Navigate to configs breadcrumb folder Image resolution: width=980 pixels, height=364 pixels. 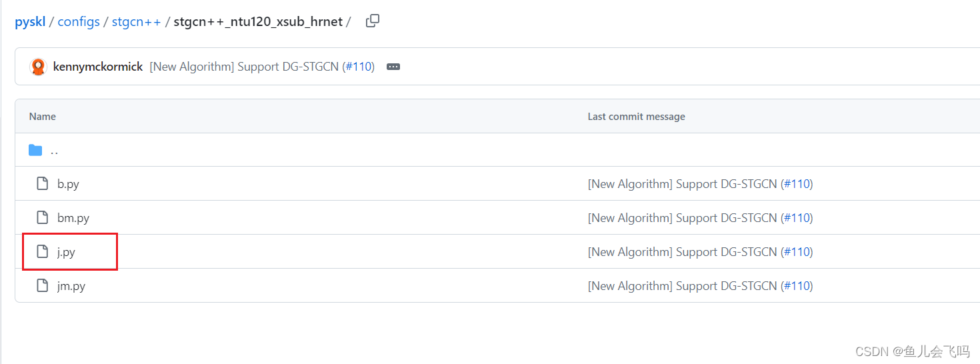coord(79,21)
